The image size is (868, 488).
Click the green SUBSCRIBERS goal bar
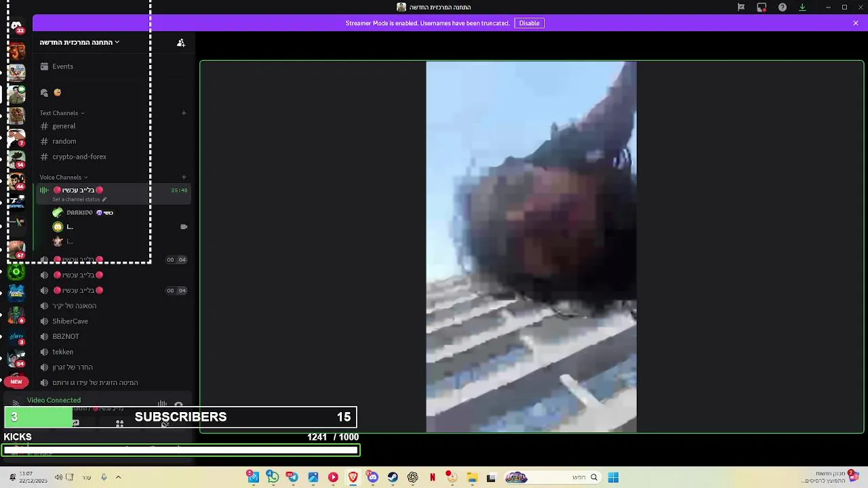click(x=180, y=417)
